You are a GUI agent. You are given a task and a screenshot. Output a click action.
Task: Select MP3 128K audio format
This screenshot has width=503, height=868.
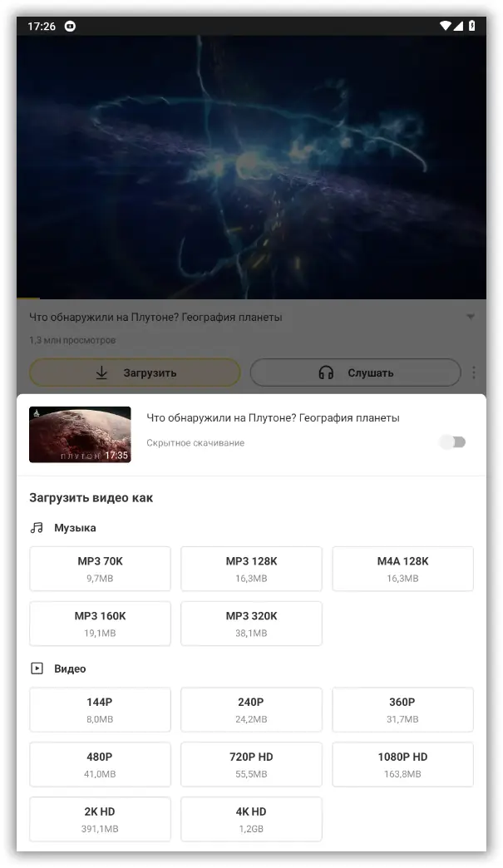coord(251,569)
